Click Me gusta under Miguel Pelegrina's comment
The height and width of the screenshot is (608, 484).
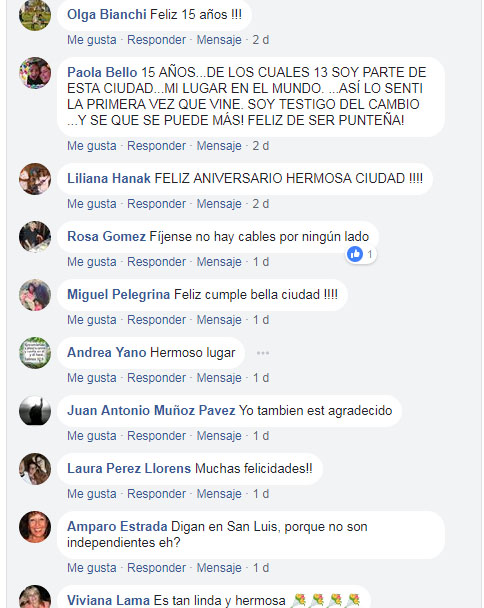[x=92, y=320]
